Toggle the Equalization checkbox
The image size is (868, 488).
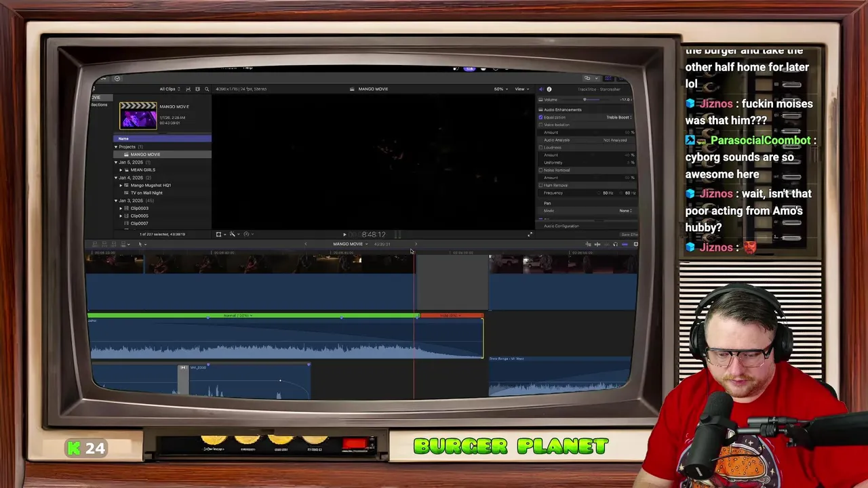click(x=540, y=117)
